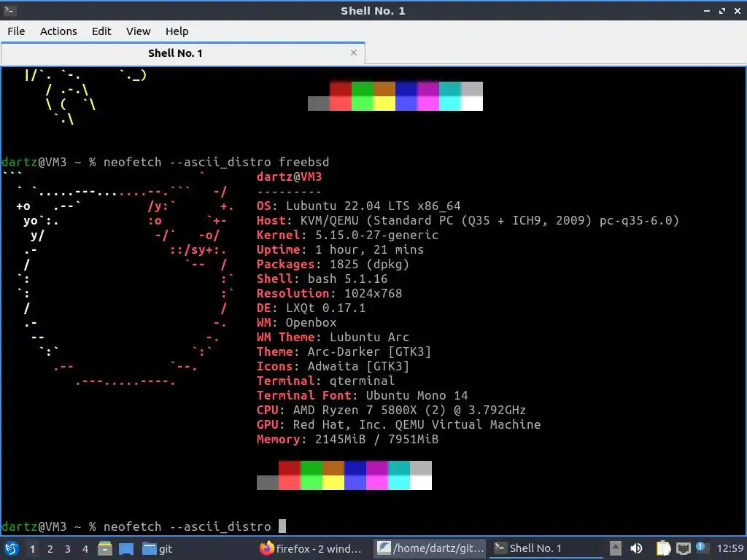Open the View menu
Screen dimensions: 747x560
point(138,31)
